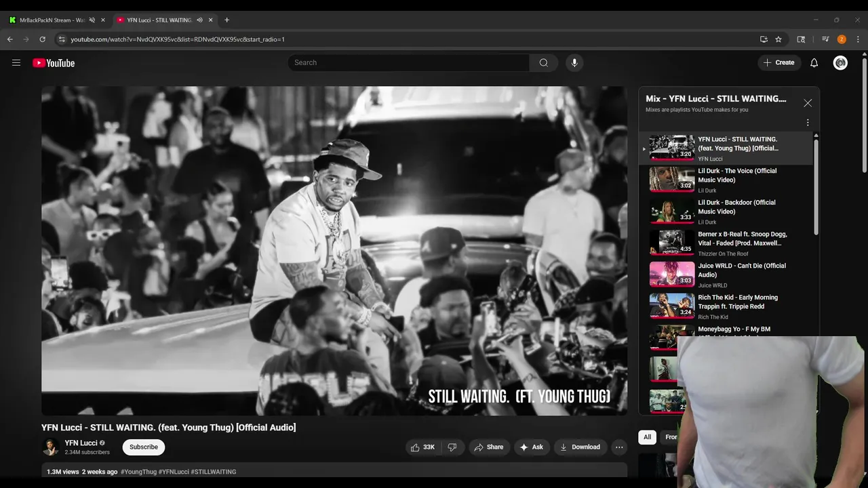
Task: Select the All filter chip
Action: point(647,437)
